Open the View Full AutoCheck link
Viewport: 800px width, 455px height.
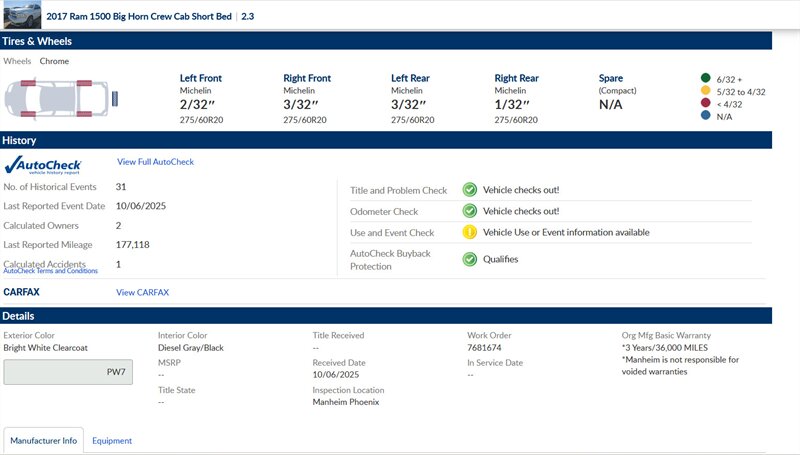point(155,162)
